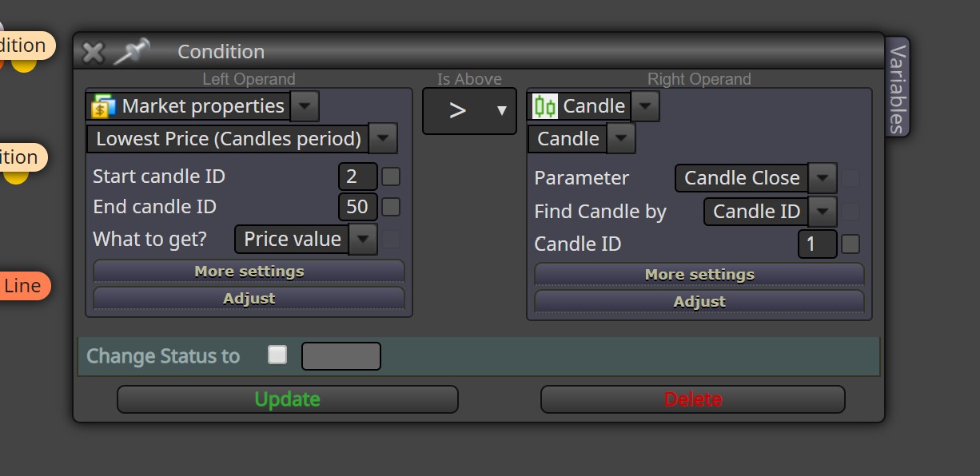Toggle checkbox next to Start candle ID
Image resolution: width=980 pixels, height=476 pixels.
click(391, 176)
